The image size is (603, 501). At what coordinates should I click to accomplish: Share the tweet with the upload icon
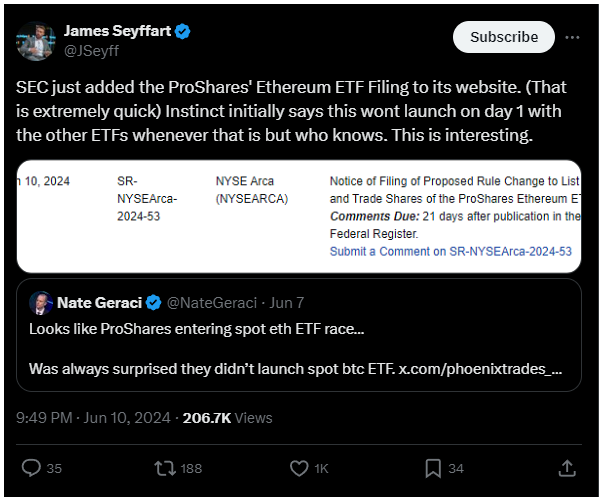(x=567, y=468)
